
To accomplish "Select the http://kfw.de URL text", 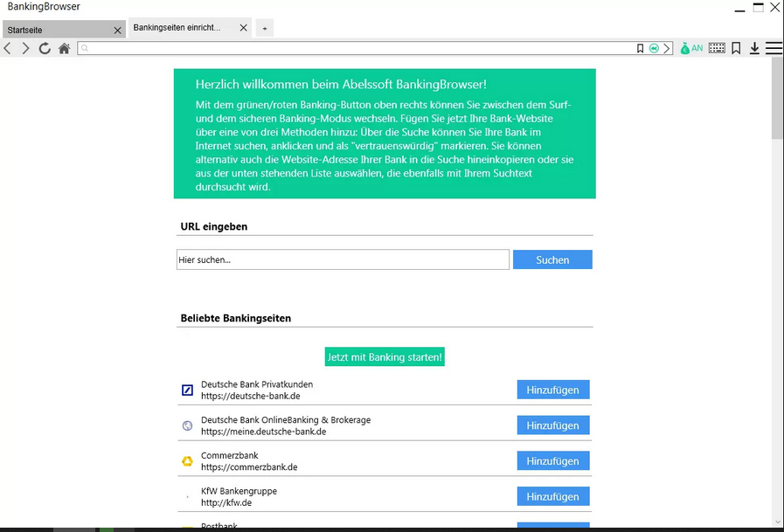I will [x=226, y=502].
